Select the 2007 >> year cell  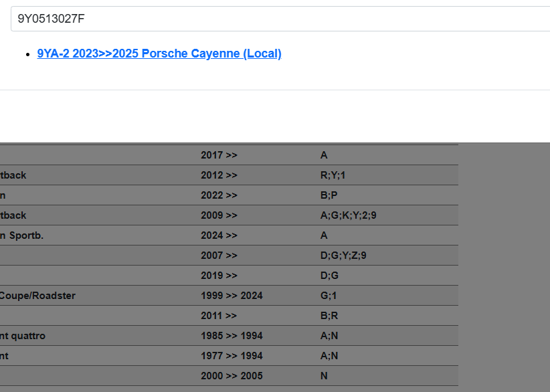point(219,256)
